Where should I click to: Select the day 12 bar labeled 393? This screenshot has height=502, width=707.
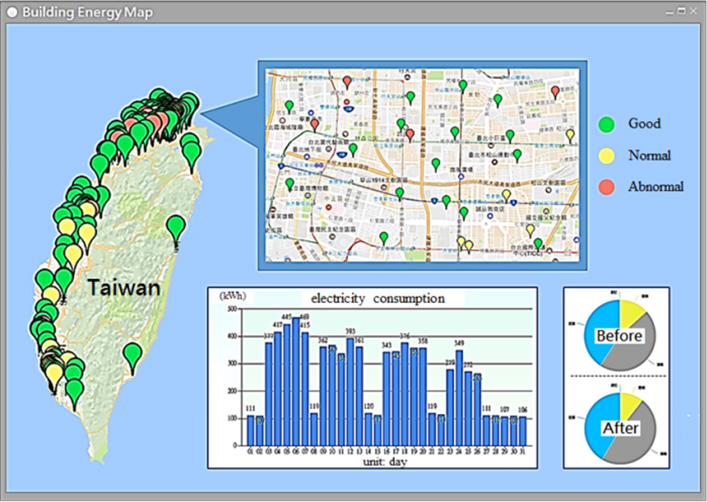[350, 392]
